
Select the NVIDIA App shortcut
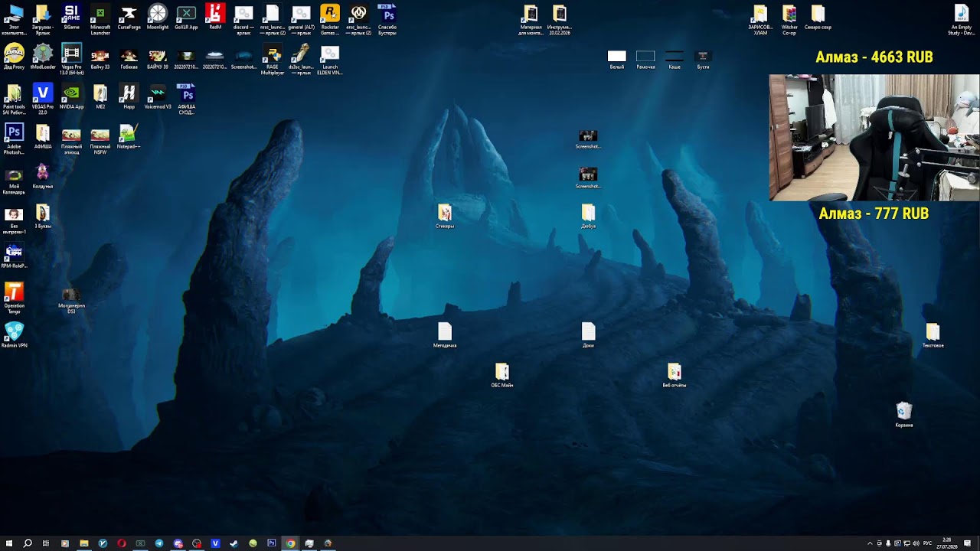[x=71, y=97]
